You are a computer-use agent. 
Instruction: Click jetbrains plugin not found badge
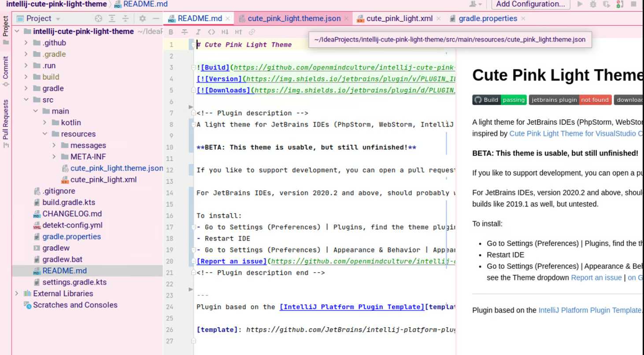coord(570,100)
